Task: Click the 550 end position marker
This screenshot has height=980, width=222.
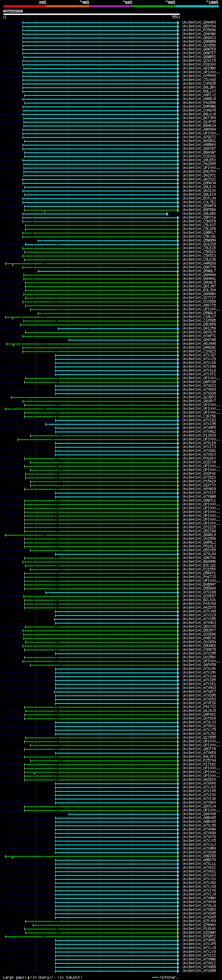Action: (x=175, y=17)
